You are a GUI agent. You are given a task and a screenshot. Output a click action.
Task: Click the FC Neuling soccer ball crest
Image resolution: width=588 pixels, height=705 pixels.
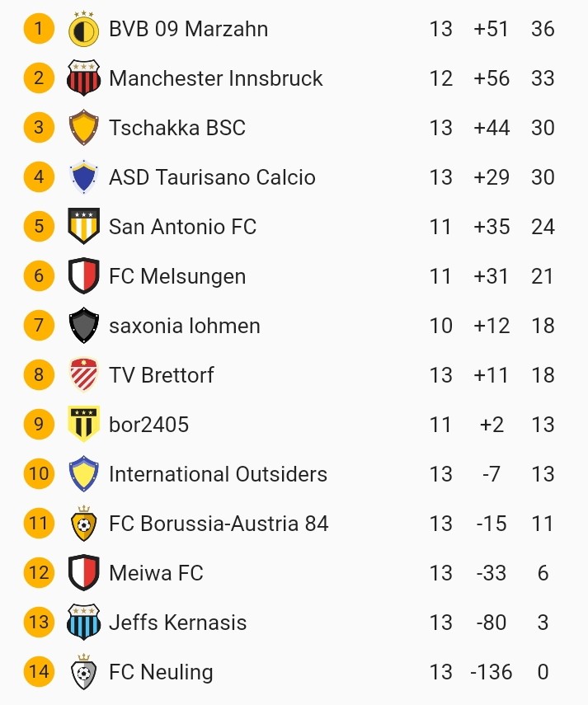point(83,672)
